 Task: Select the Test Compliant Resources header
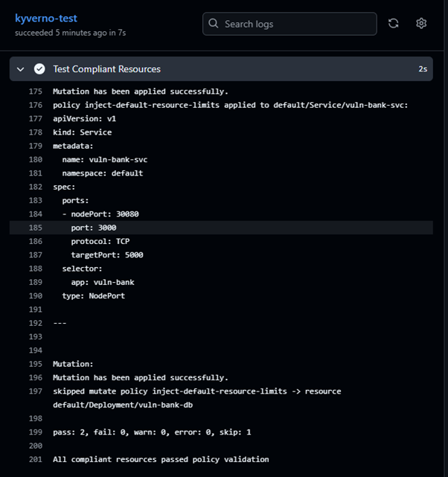coord(106,69)
